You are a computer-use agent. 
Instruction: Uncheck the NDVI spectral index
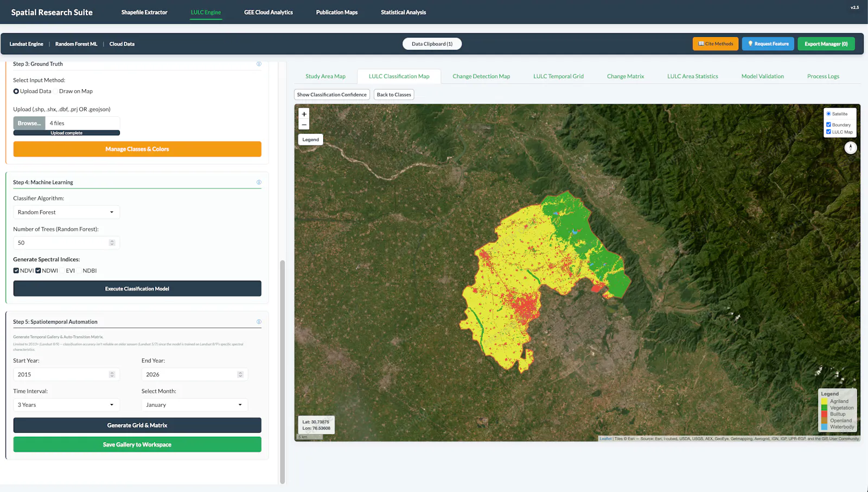16,270
